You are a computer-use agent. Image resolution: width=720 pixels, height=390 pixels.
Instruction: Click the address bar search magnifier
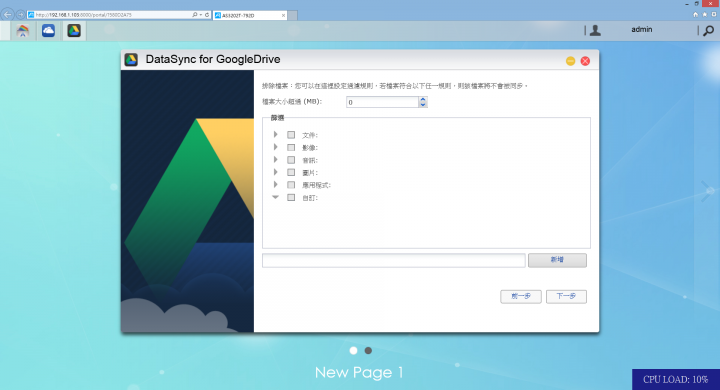coord(195,15)
